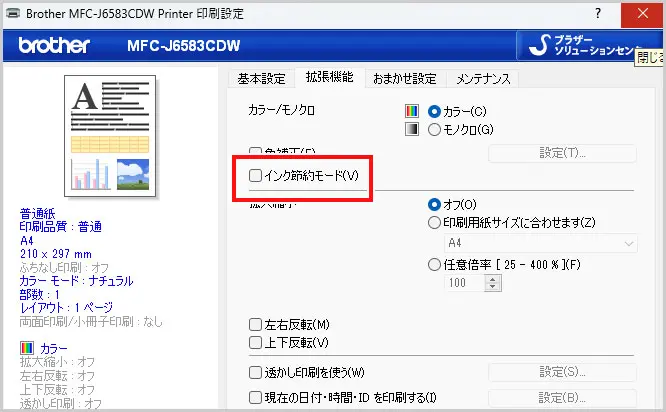Select 印刷用紙サイズに合わせます(Z) radio
The width and height of the screenshot is (666, 412).
point(434,223)
